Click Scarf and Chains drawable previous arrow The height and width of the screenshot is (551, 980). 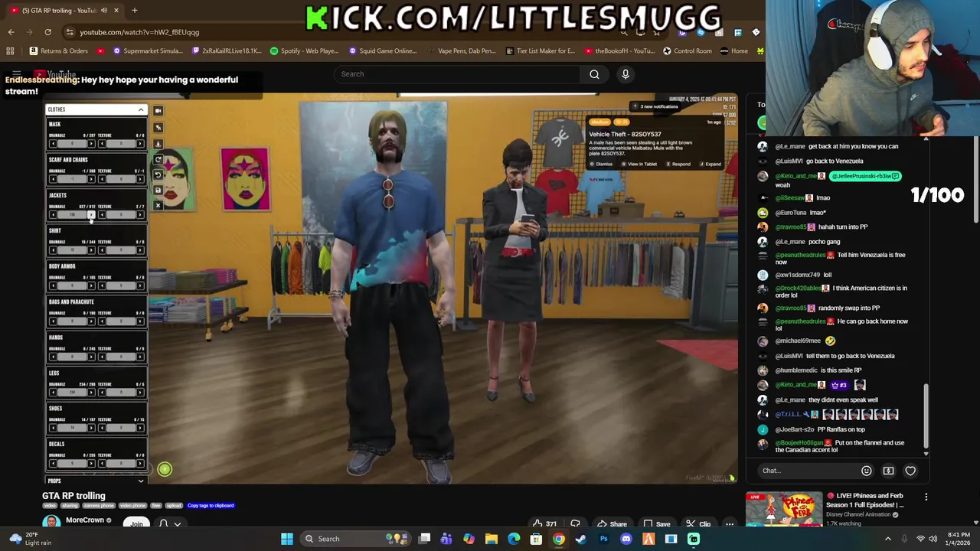point(53,179)
